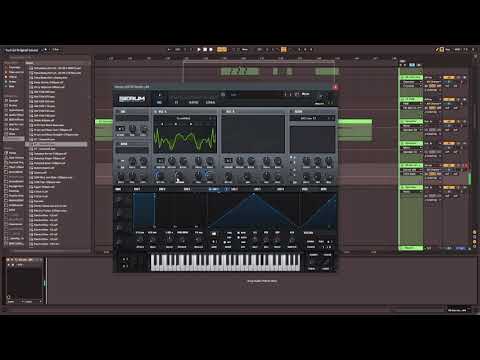
Task: Enable the LFO ANCH checkbox
Action: (239, 238)
